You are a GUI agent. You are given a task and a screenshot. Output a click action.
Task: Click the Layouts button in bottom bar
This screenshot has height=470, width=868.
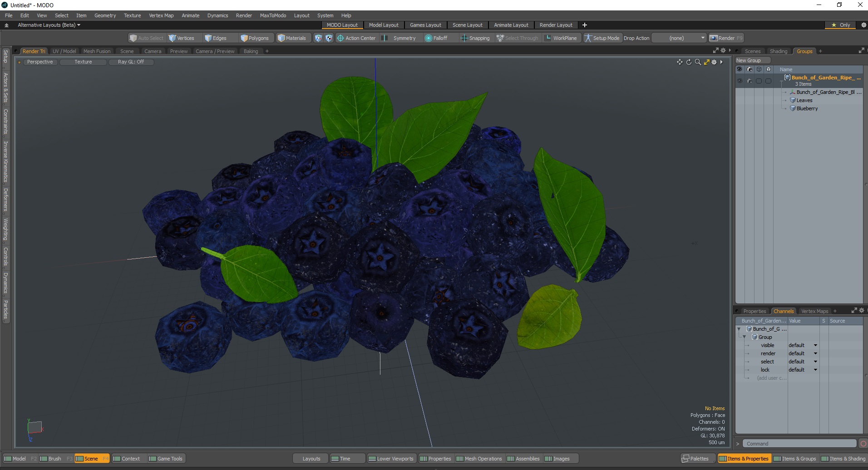[311, 459]
